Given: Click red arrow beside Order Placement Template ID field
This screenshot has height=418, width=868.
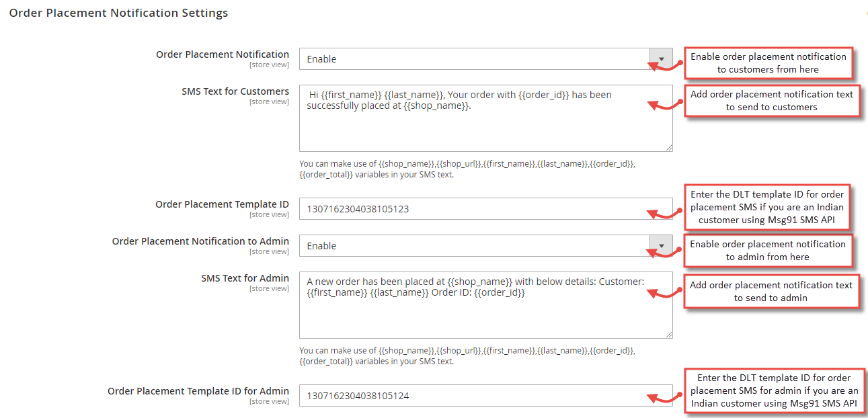Looking at the screenshot, I should coord(666,213).
